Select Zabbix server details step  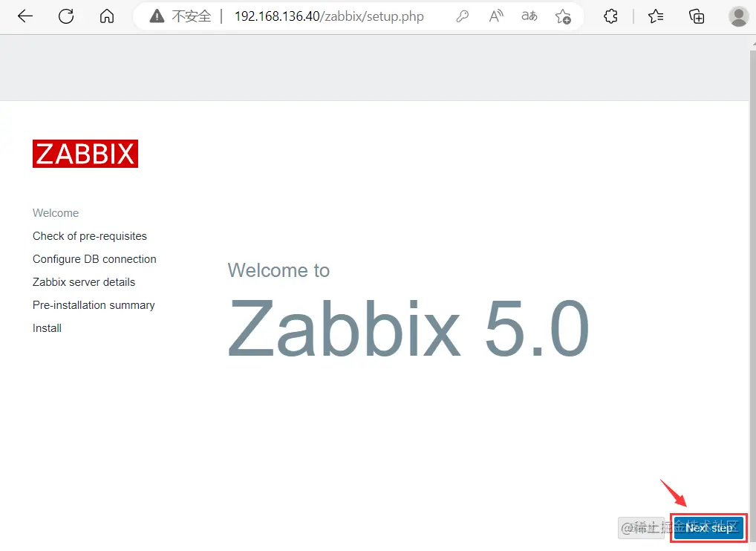[x=84, y=282]
